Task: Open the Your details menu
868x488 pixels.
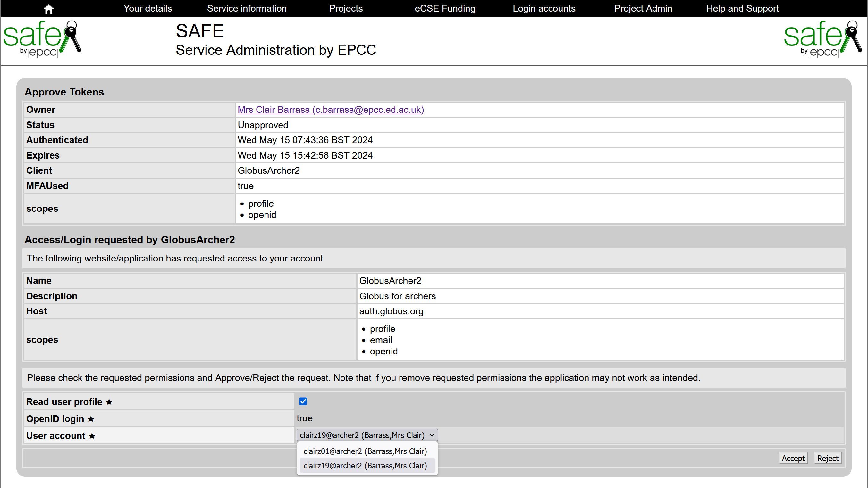Action: (147, 8)
